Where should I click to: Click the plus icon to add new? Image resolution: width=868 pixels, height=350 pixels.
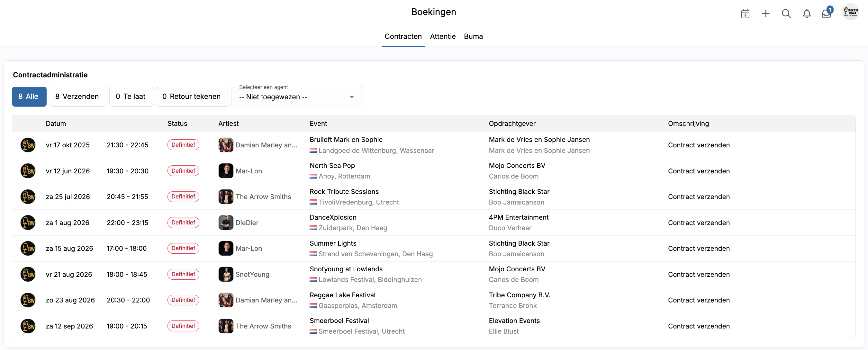(x=765, y=13)
